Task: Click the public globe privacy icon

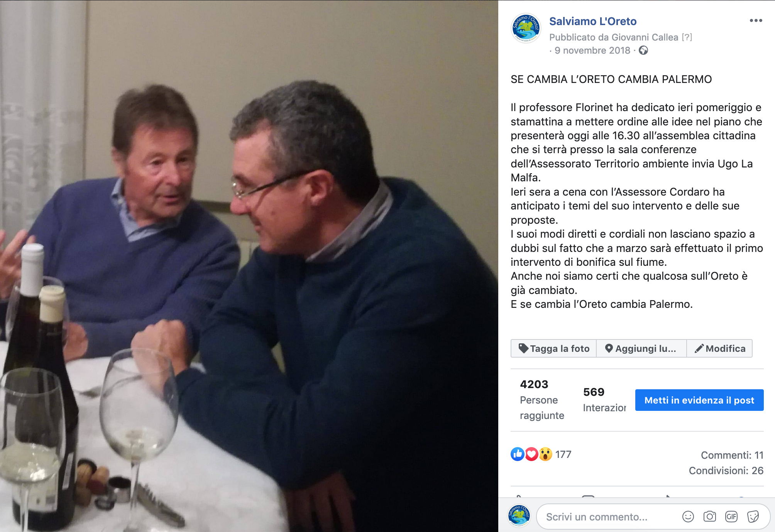Action: point(643,51)
